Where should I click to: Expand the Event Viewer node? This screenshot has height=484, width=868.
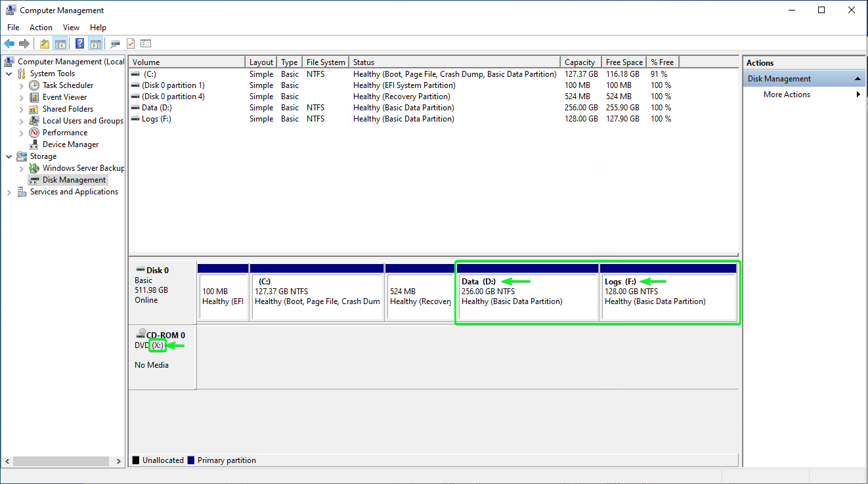[21, 97]
